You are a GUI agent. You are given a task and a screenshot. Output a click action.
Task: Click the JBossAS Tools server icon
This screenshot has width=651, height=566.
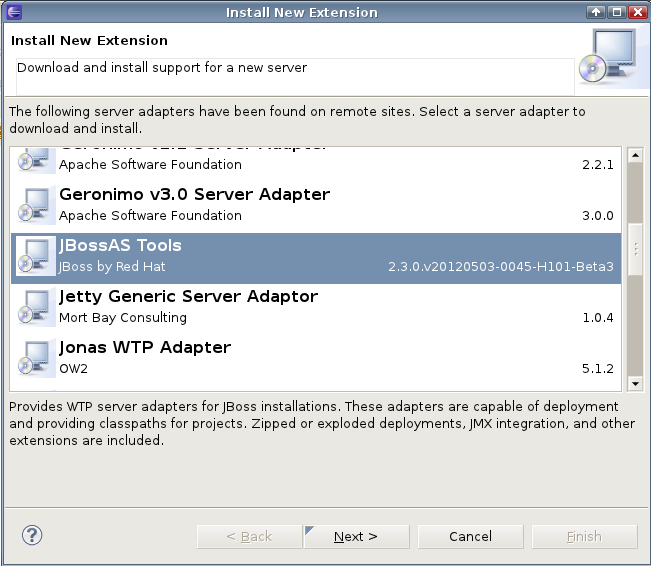[x=35, y=256]
